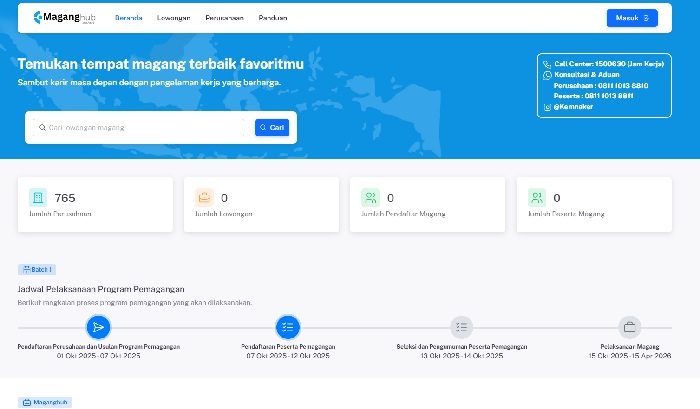The height and width of the screenshot is (409, 700).
Task: Click the Batch I badge
Action: (x=36, y=269)
